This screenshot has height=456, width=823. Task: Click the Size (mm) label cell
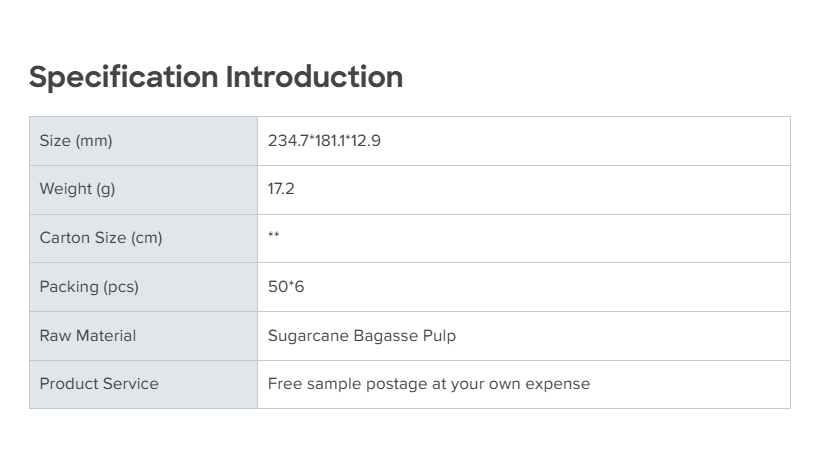[x=76, y=141]
